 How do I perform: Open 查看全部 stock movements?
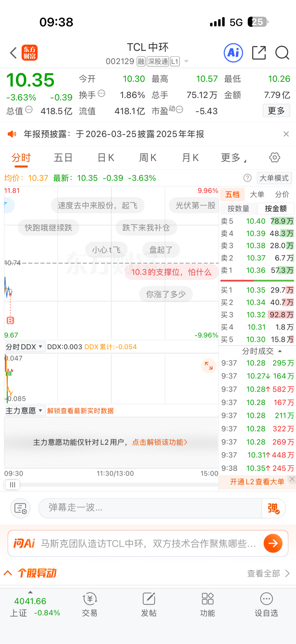pyautogui.click(x=268, y=573)
